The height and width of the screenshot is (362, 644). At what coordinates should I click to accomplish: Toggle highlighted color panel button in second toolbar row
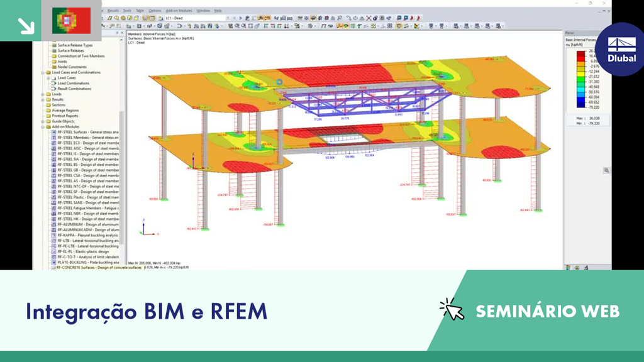coord(399,26)
